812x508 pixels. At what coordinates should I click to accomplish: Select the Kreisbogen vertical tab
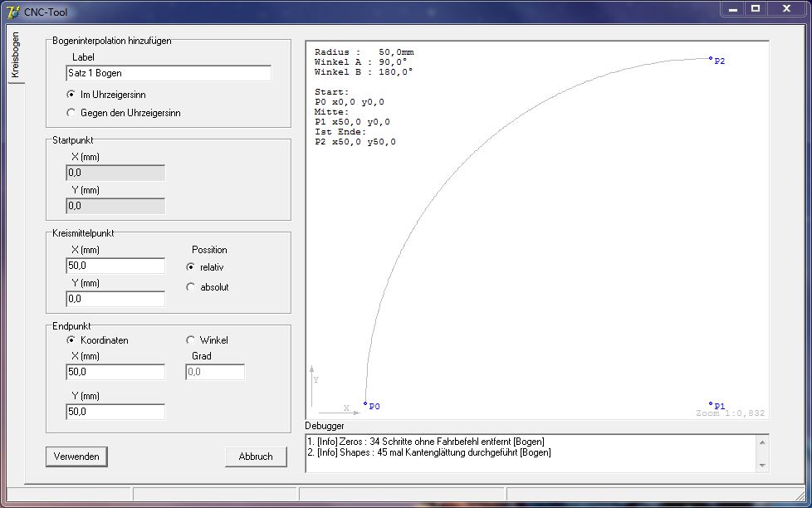click(x=14, y=56)
